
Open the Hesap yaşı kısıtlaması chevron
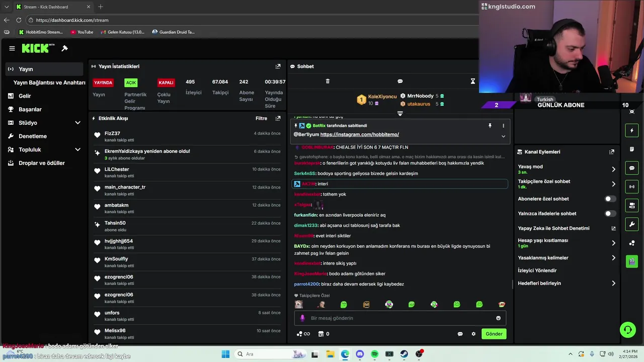point(613,243)
